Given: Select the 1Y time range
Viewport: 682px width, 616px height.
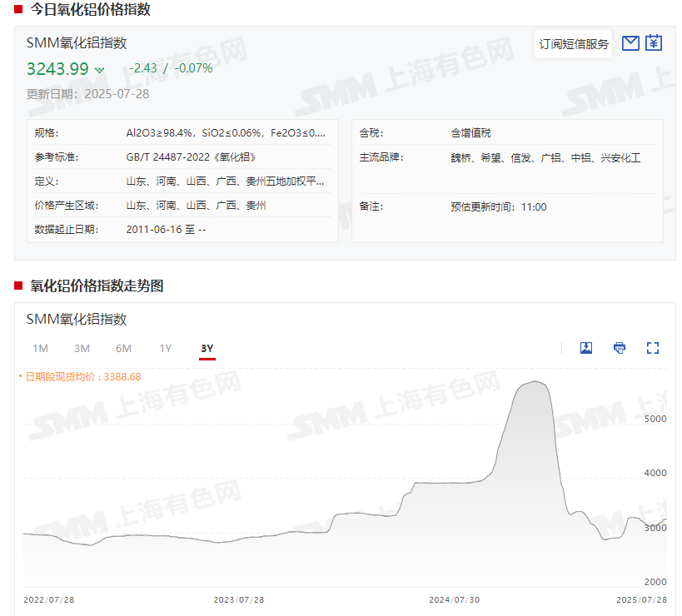Looking at the screenshot, I should click(x=166, y=348).
